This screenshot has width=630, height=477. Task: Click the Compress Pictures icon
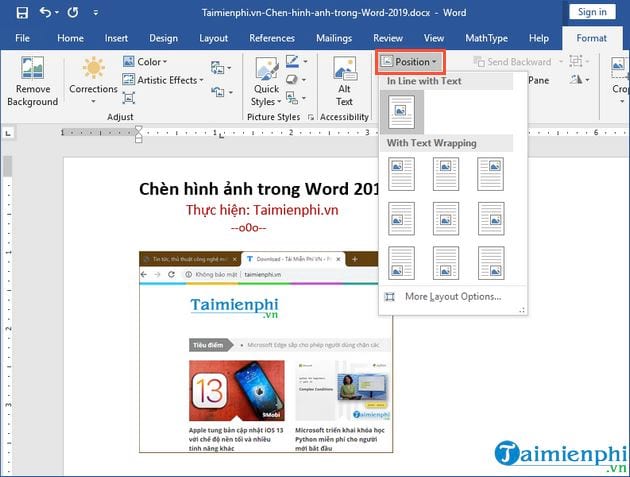pos(217,67)
